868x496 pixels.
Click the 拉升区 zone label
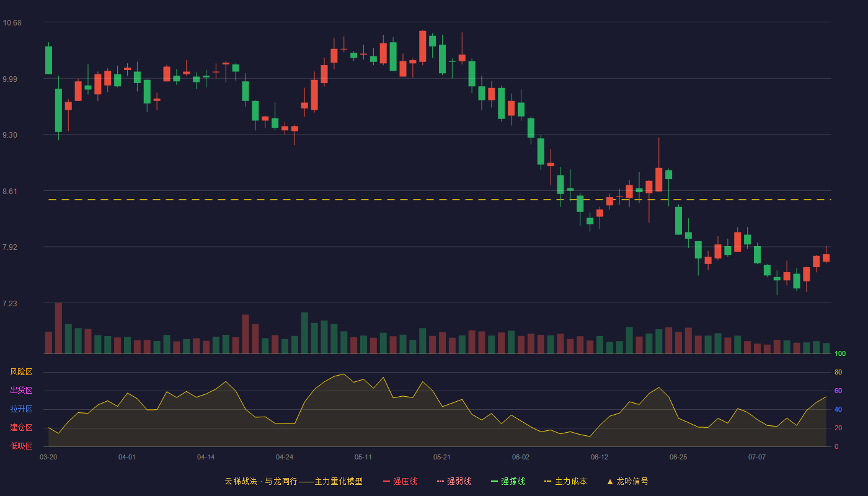[x=22, y=409]
